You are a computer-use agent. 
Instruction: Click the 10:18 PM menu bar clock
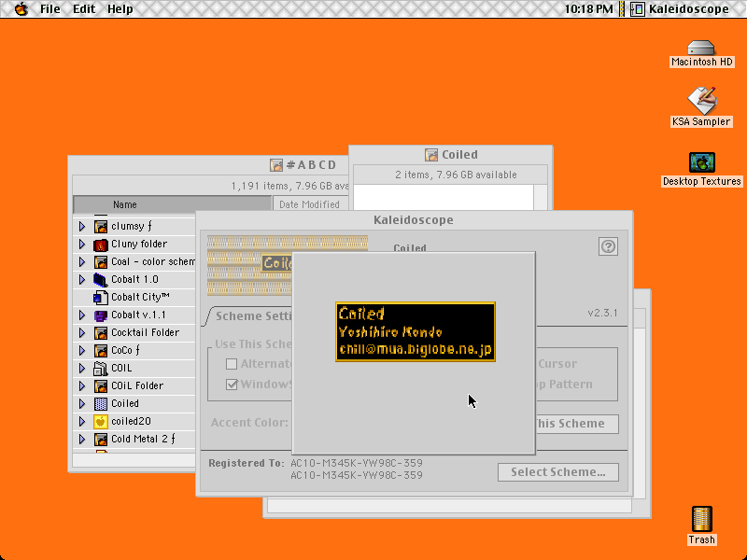pyautogui.click(x=589, y=9)
